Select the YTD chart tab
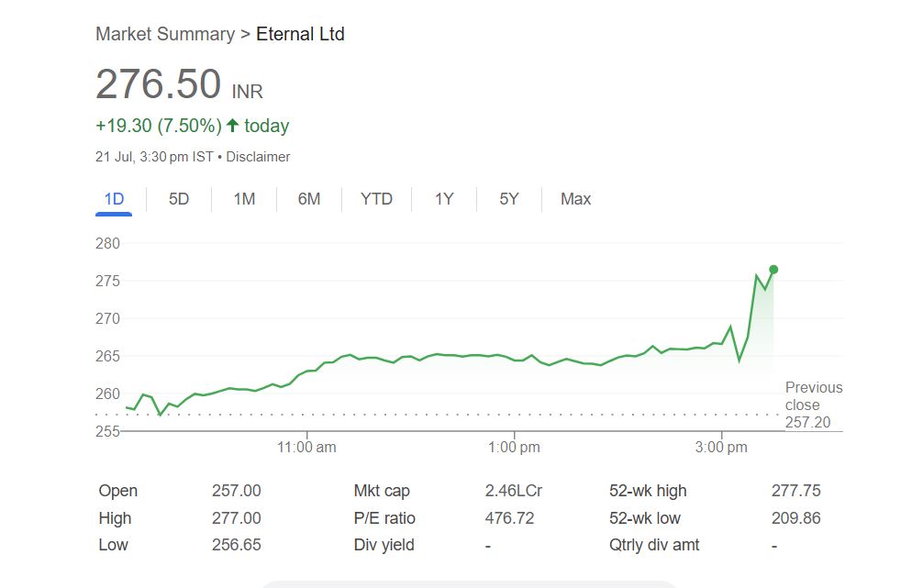Screen dimensions: 901x588 tap(376, 199)
